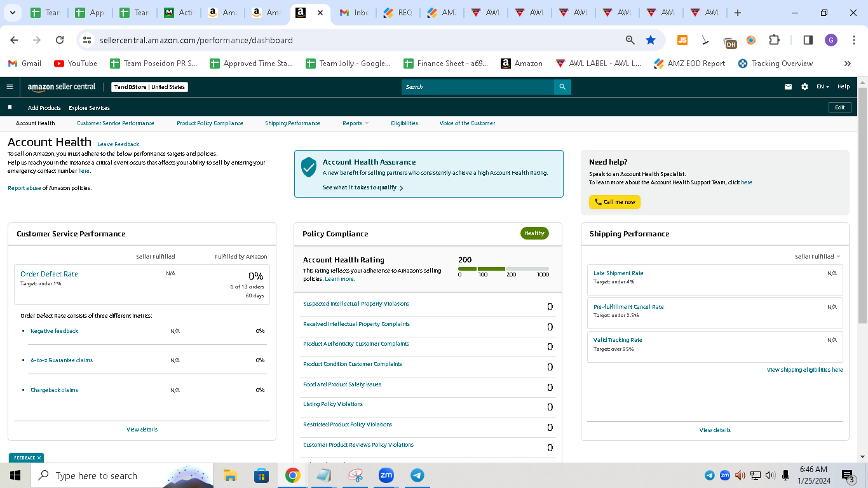
Task: Open the Eligibilities tab
Action: (x=404, y=123)
